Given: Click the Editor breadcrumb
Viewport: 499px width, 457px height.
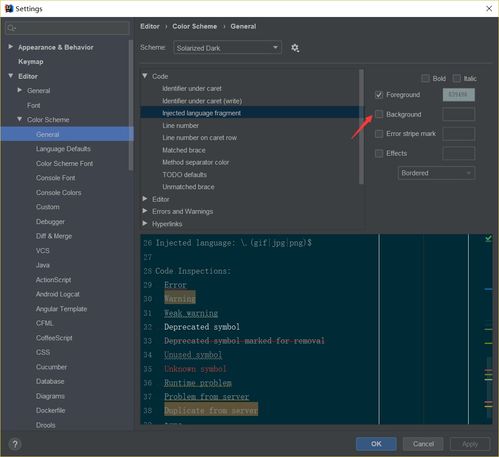Looking at the screenshot, I should [150, 26].
